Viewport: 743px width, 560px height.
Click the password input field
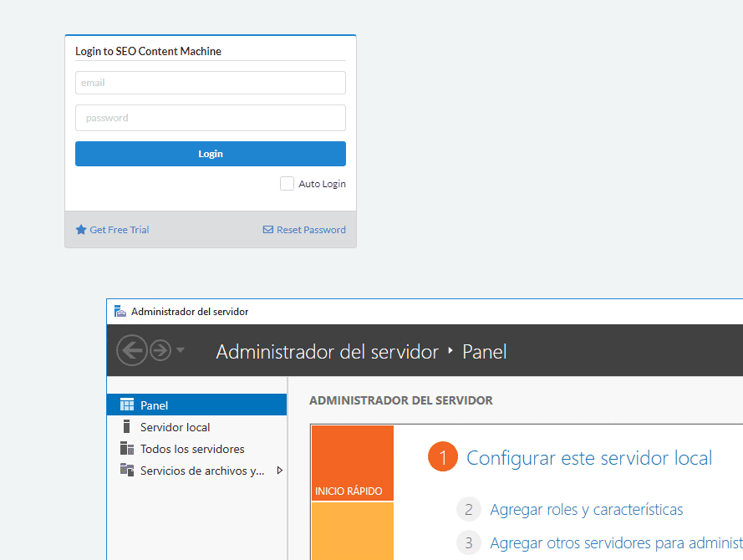[x=211, y=118]
